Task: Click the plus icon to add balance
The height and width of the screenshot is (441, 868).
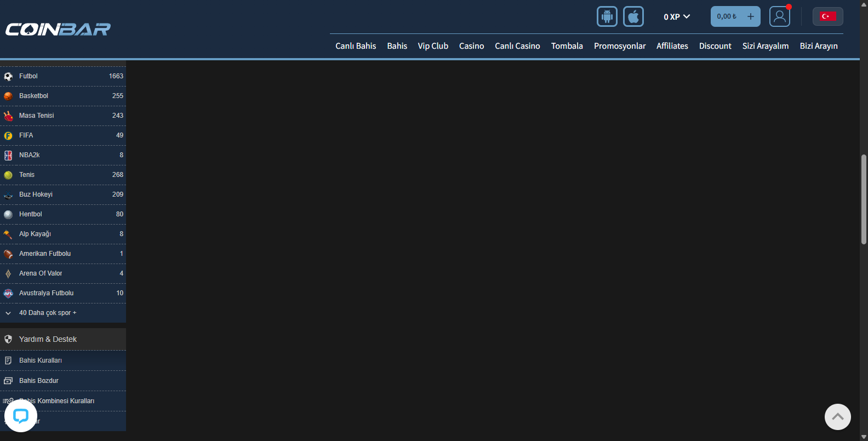Action: tap(751, 16)
